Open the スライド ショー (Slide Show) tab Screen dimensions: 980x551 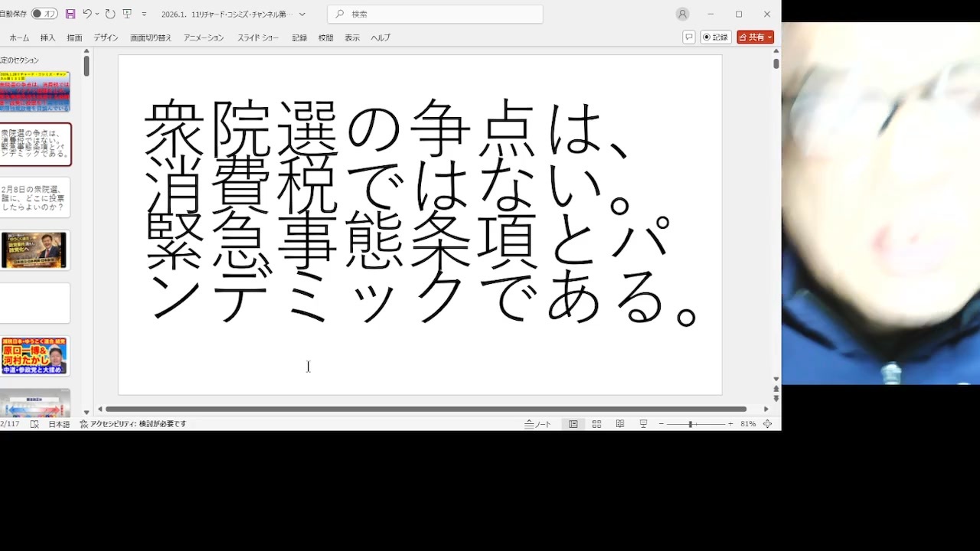pos(258,37)
